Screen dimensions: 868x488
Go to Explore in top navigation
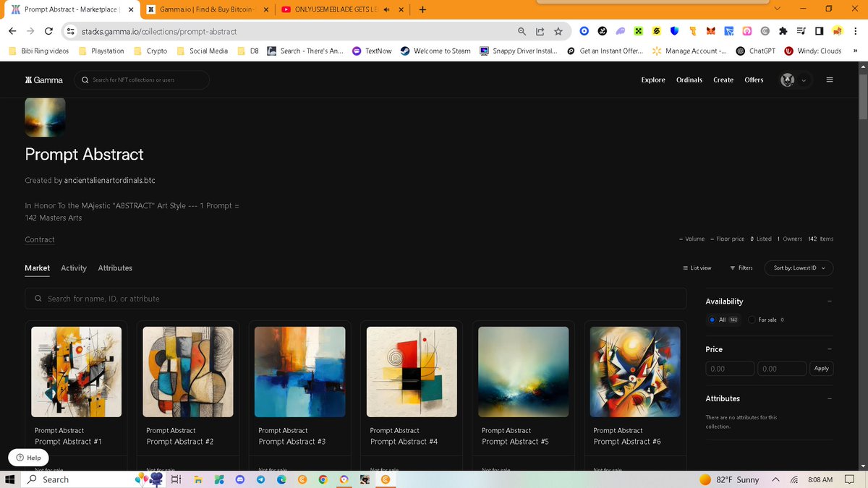pos(653,80)
